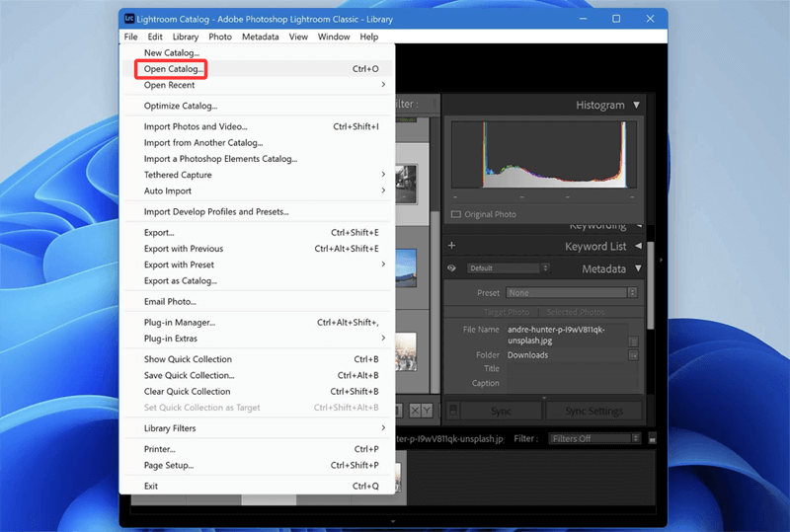The image size is (790, 532).
Task: Click the Sync Settings button
Action: click(x=594, y=411)
